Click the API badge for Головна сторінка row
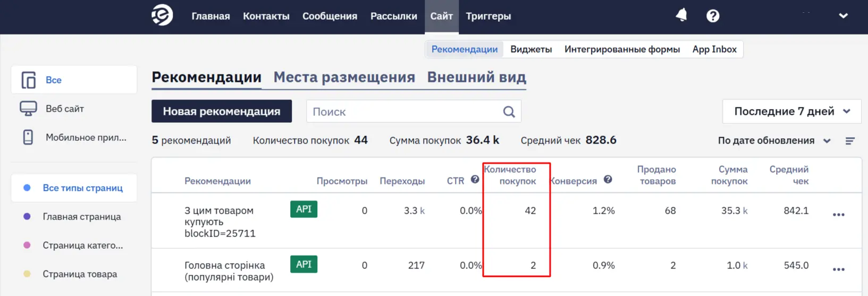 point(304,264)
